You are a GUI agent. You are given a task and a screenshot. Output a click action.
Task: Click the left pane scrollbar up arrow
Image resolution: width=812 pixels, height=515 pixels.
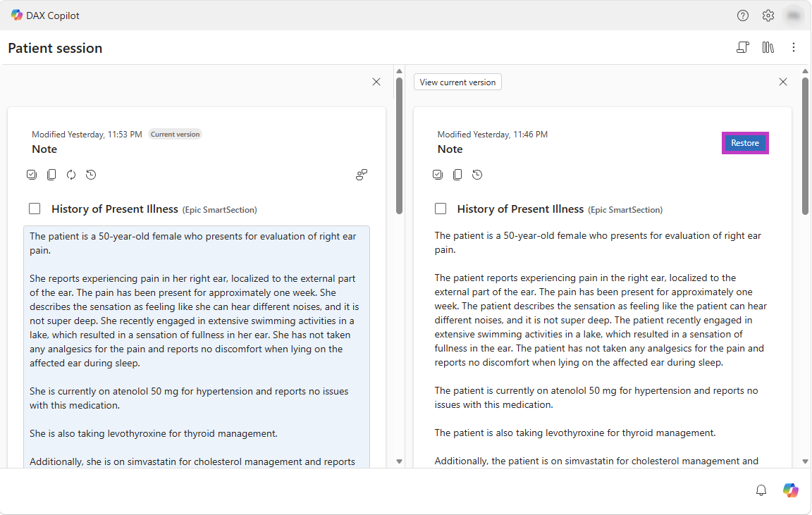pyautogui.click(x=399, y=71)
